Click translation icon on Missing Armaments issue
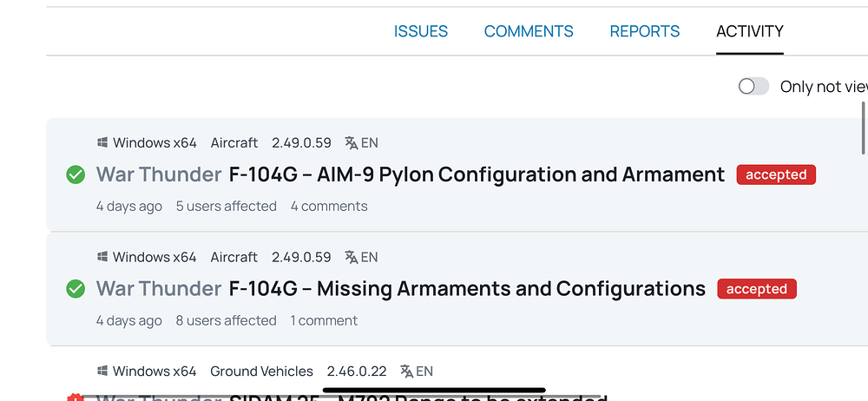Image resolution: width=868 pixels, height=401 pixels. pos(352,257)
